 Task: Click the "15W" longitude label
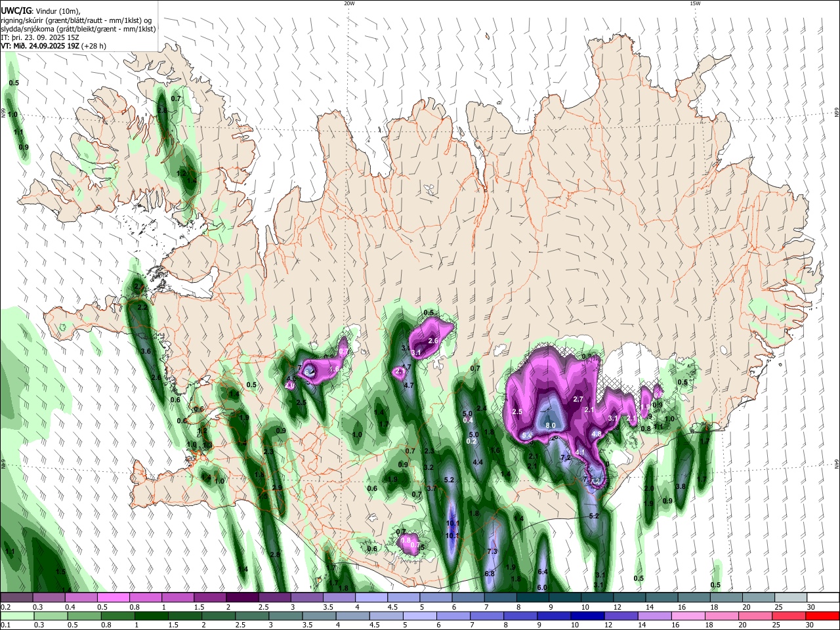(x=695, y=3)
